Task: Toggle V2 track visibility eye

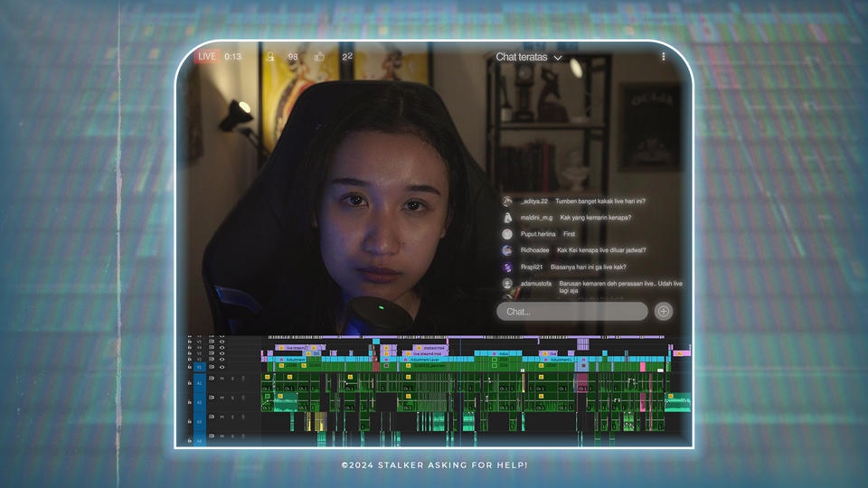Action: pyautogui.click(x=222, y=359)
